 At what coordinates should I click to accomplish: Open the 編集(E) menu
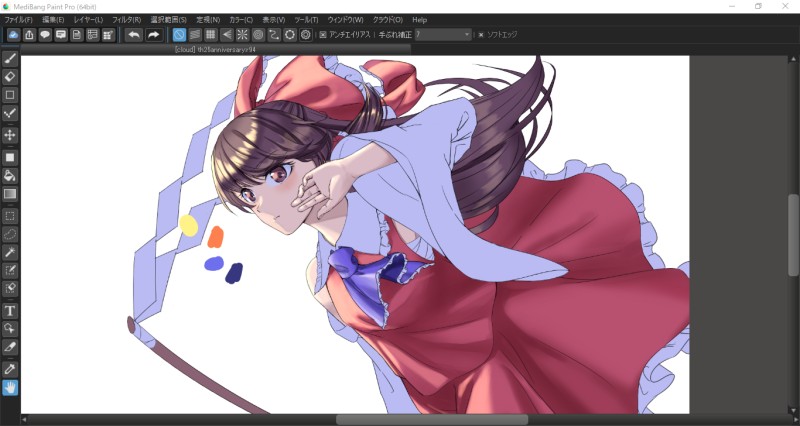(x=53, y=20)
